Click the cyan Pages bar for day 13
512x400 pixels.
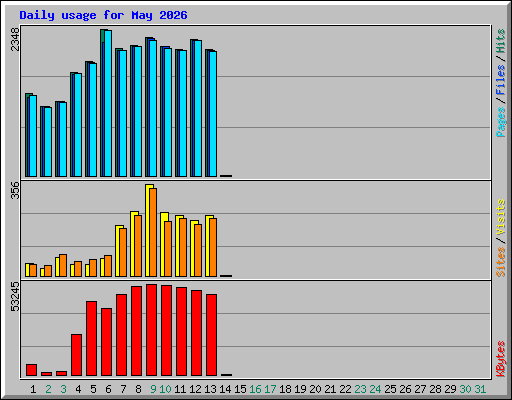[213, 114]
